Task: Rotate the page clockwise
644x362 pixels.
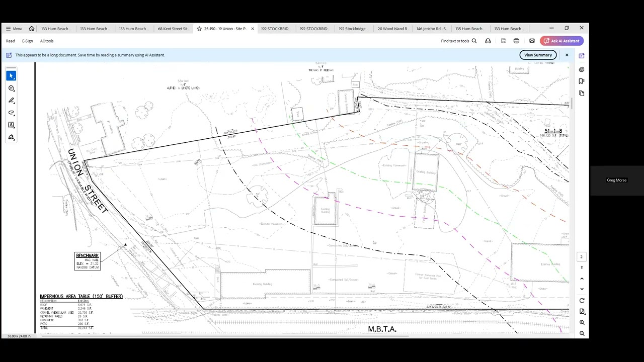Action: point(582,301)
